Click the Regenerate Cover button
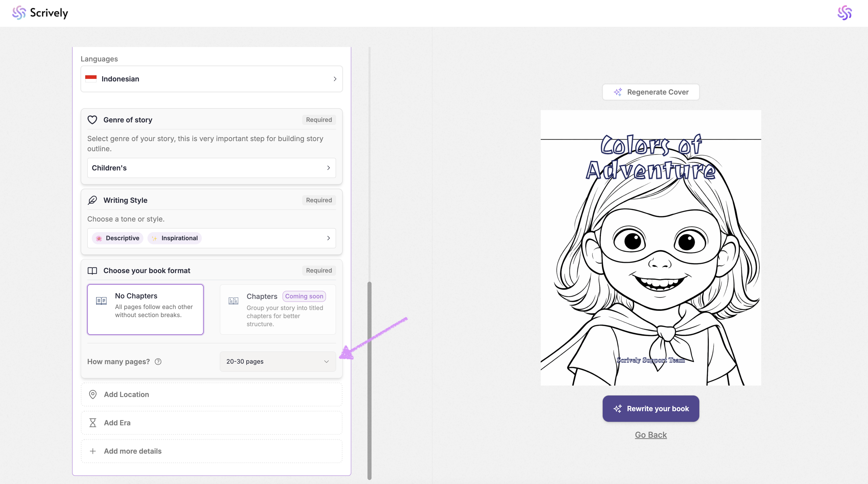This screenshot has width=868, height=484. point(651,92)
